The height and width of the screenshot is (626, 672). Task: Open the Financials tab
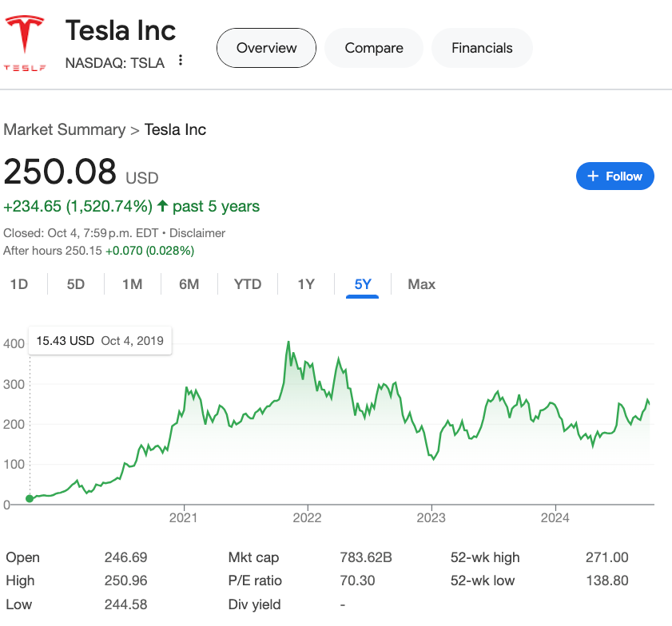482,48
